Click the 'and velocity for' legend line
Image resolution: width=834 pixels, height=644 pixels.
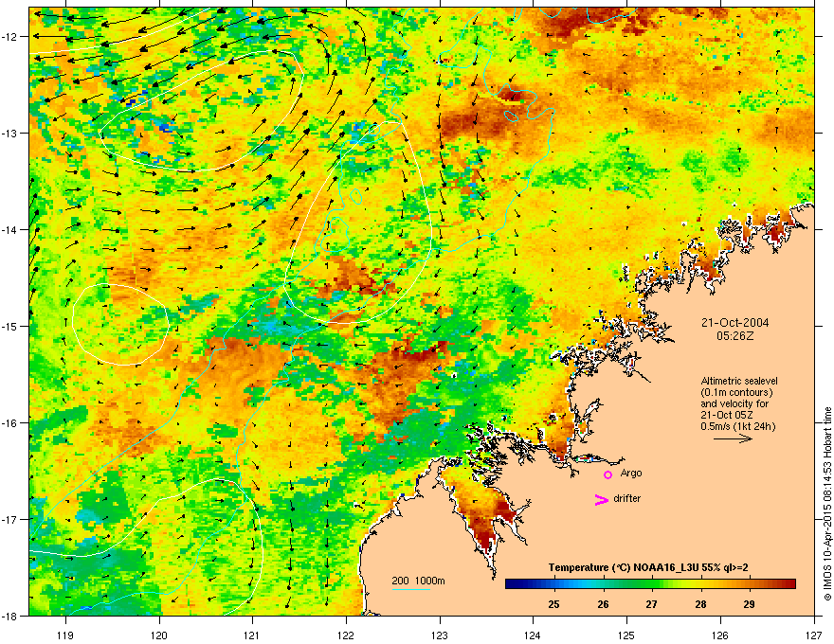click(734, 403)
